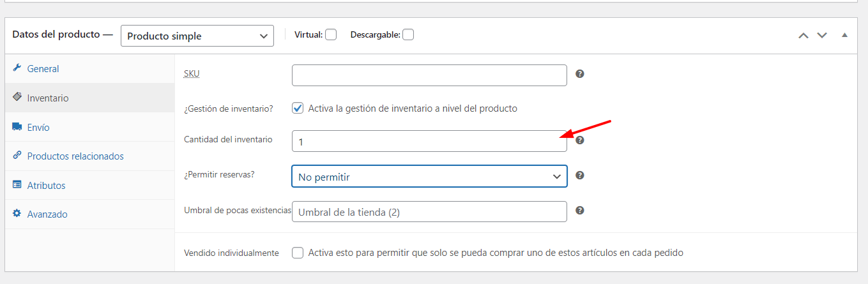
Task: Click help icon beside Permitir reservas dropdown
Action: [x=580, y=175]
